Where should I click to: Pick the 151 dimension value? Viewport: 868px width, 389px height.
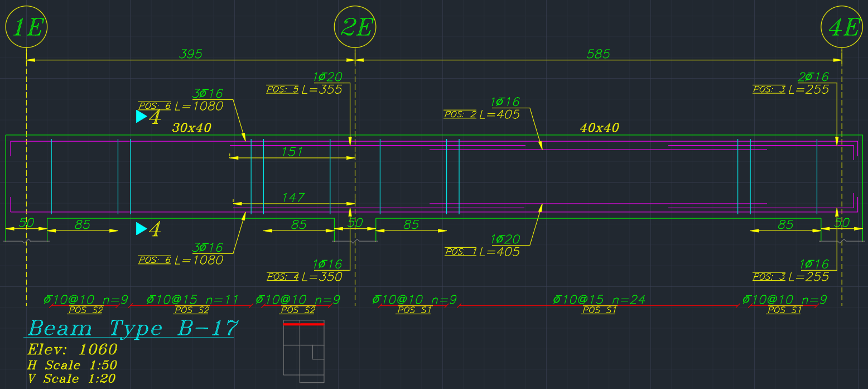coord(292,152)
